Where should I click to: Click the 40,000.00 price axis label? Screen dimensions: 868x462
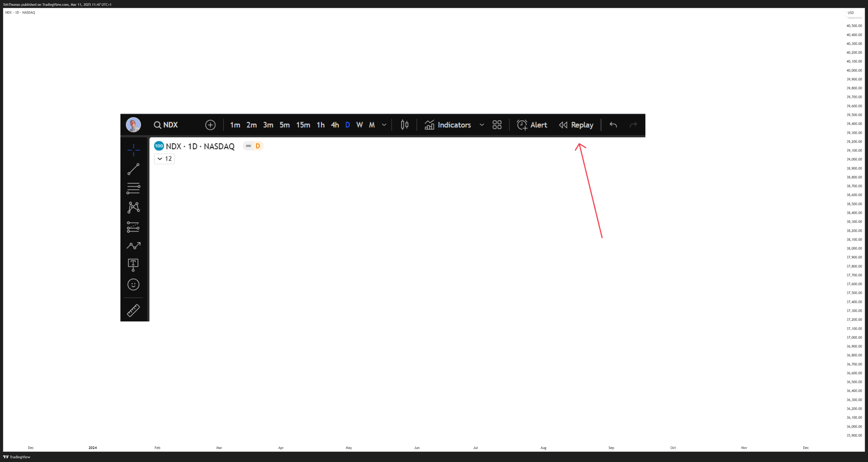click(x=854, y=70)
